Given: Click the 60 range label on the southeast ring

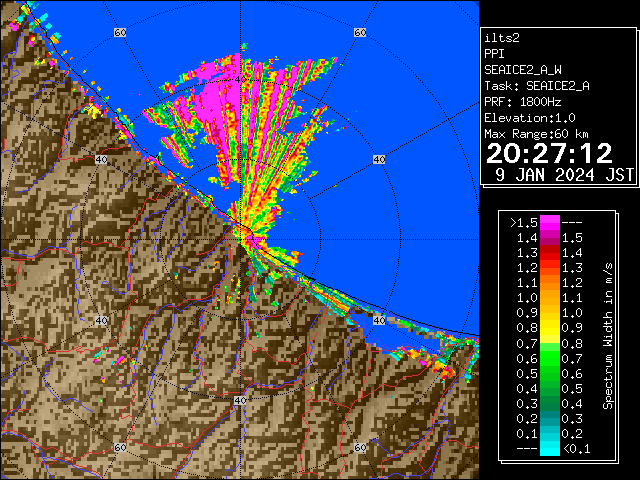Looking at the screenshot, I should click(360, 447).
